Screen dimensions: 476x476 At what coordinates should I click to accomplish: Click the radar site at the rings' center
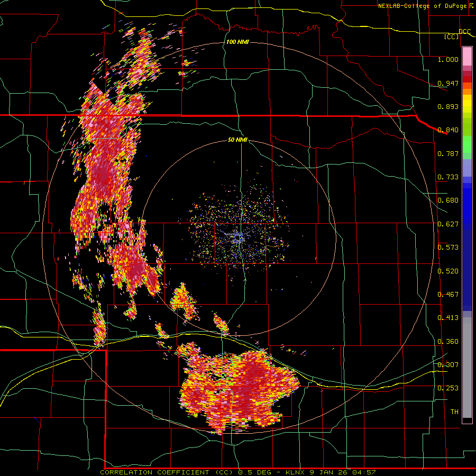(240, 239)
